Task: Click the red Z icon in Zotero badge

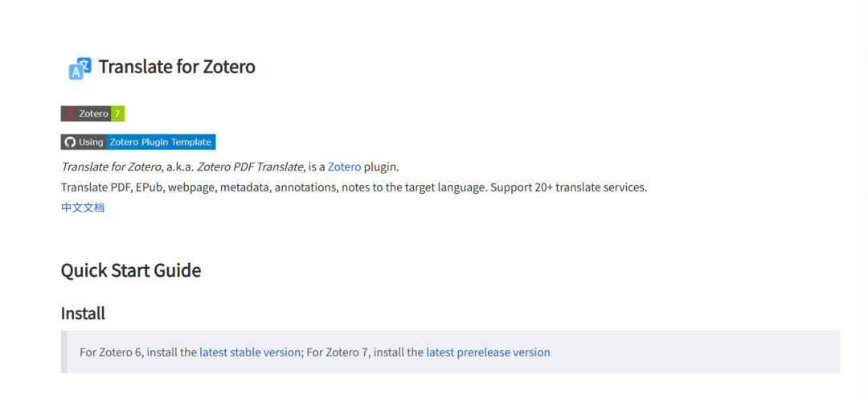Action: tap(70, 113)
